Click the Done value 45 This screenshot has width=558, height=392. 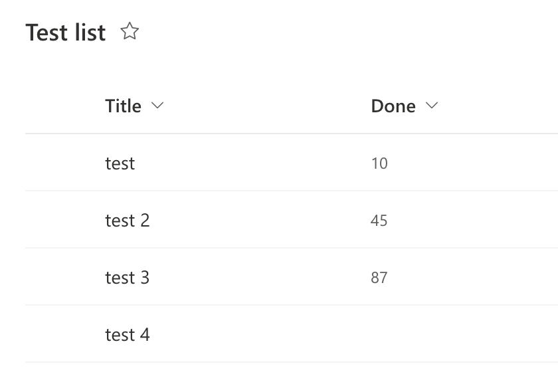coord(379,221)
